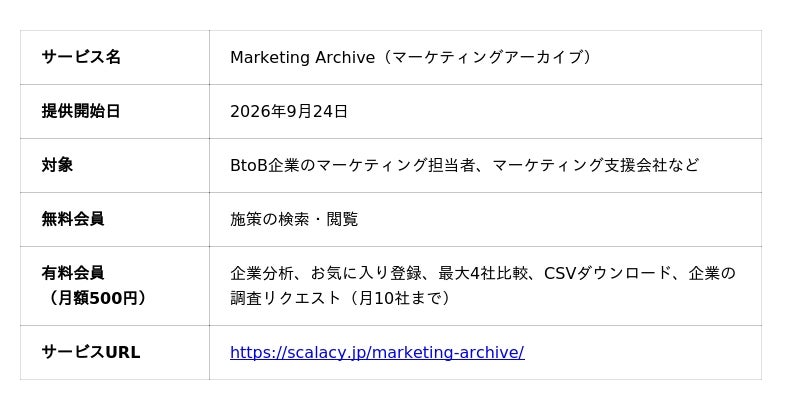Select the 企業分析、お気に入り登録 feature line

[326, 273]
